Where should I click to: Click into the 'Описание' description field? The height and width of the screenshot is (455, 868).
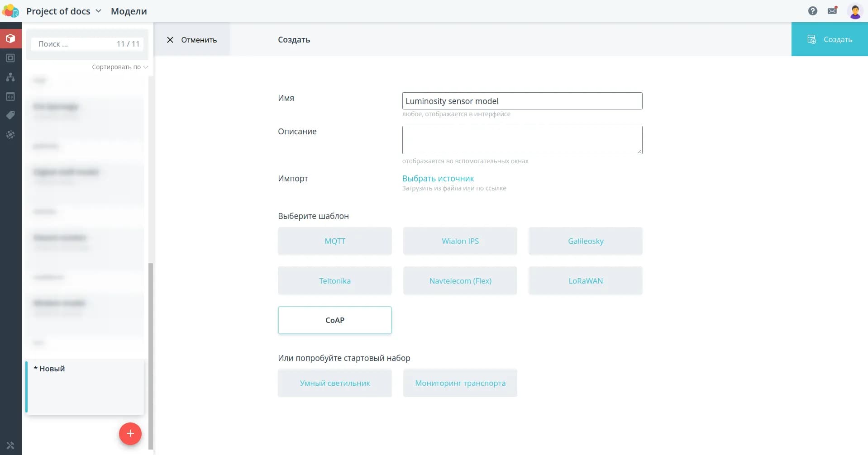coord(522,140)
